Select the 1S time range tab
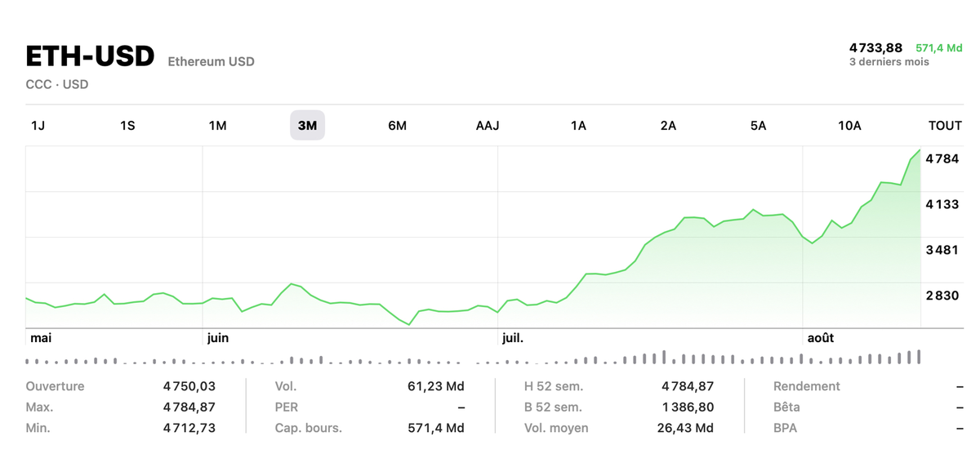The width and height of the screenshot is (980, 454). (x=127, y=126)
